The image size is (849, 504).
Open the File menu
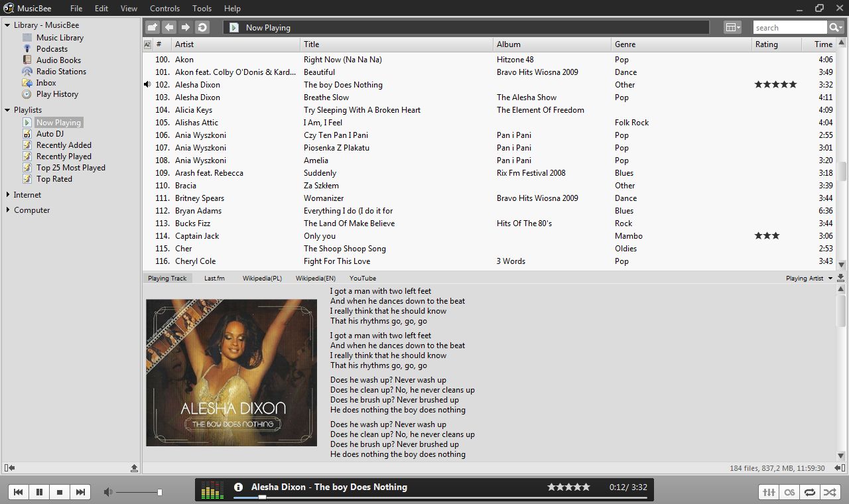coord(76,9)
